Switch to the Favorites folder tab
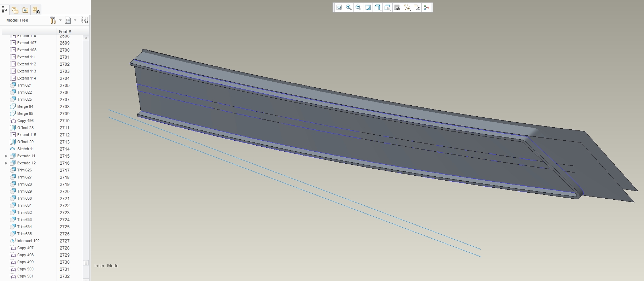Viewport: 644px width, 281px height. pyautogui.click(x=25, y=10)
